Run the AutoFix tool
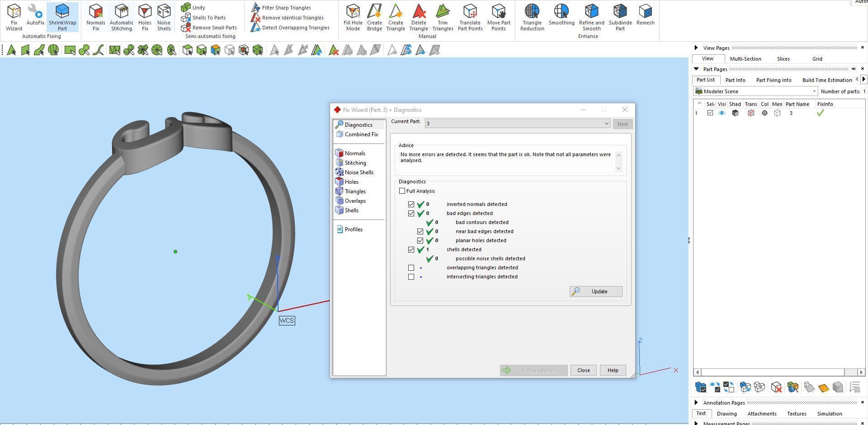The height and width of the screenshot is (425, 868). coord(35,15)
